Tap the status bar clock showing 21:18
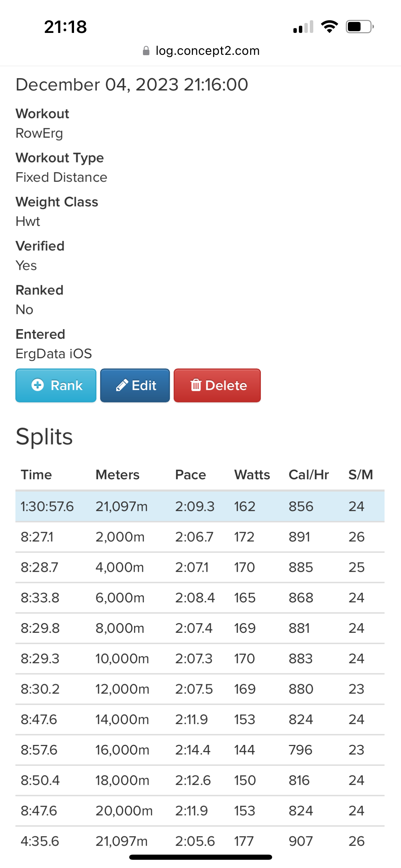Image resolution: width=401 pixels, height=868 pixels. (65, 27)
